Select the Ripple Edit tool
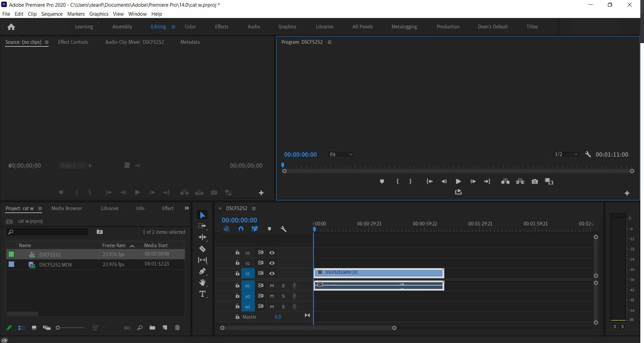This screenshot has width=644, height=343. 202,237
